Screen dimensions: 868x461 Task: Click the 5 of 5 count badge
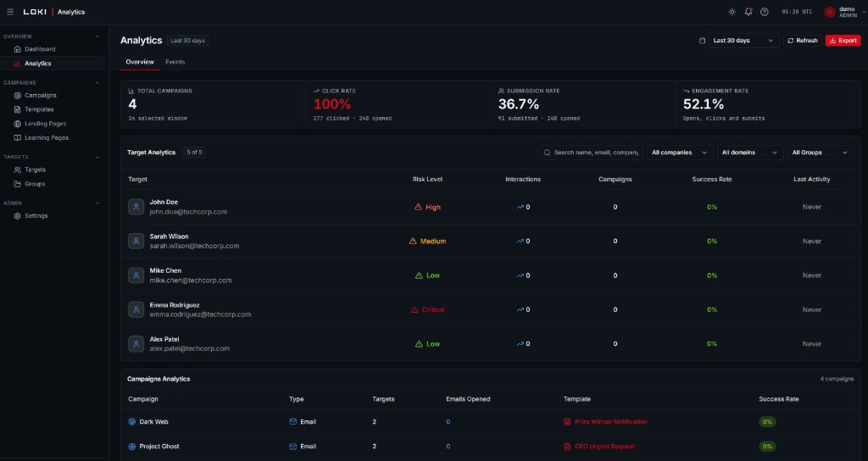pyautogui.click(x=194, y=153)
